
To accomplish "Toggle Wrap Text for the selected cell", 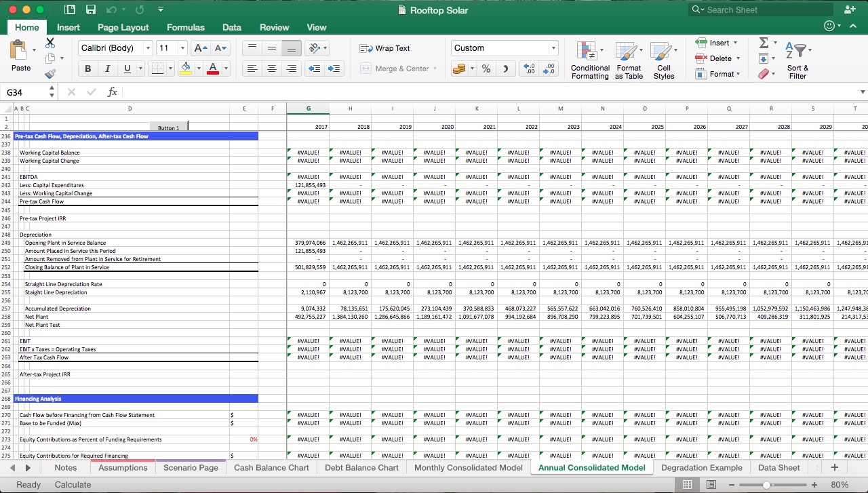I will (x=388, y=48).
